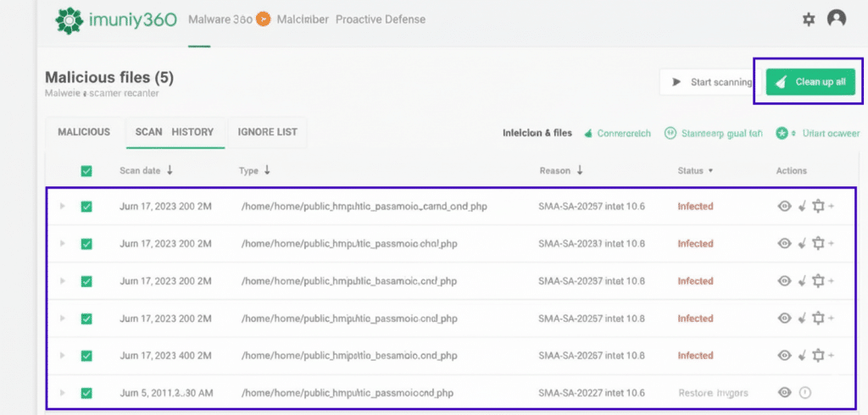Viewport: 868px width, 415px height.
Task: Click the info icon in the last row
Action: (x=805, y=393)
